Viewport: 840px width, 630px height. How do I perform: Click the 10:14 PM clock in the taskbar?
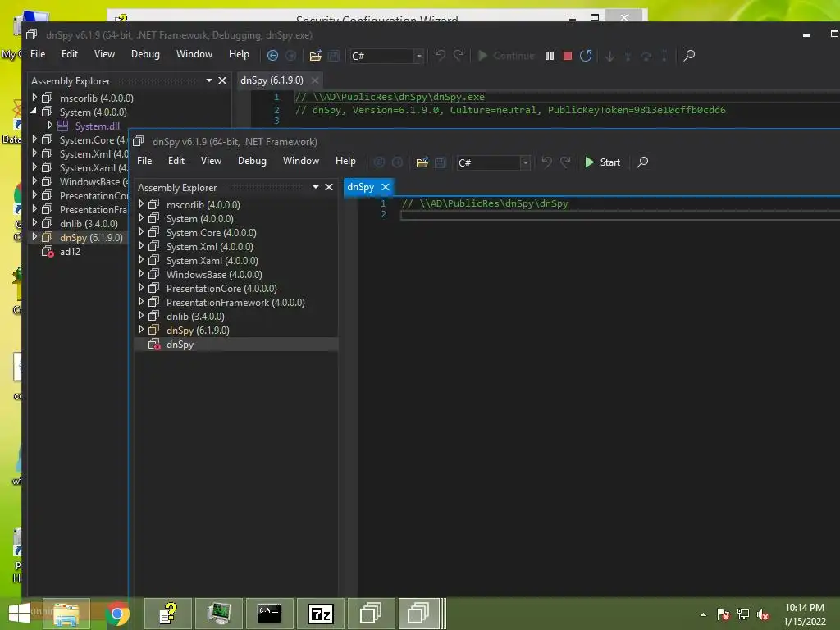pyautogui.click(x=805, y=608)
